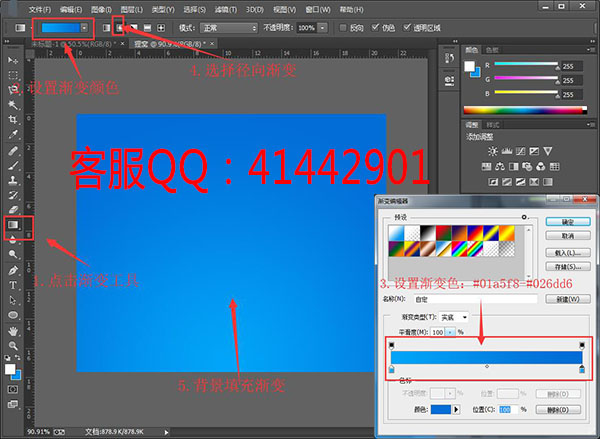Uncheck the 透明区域 (Transparency) checkbox

coord(407,28)
